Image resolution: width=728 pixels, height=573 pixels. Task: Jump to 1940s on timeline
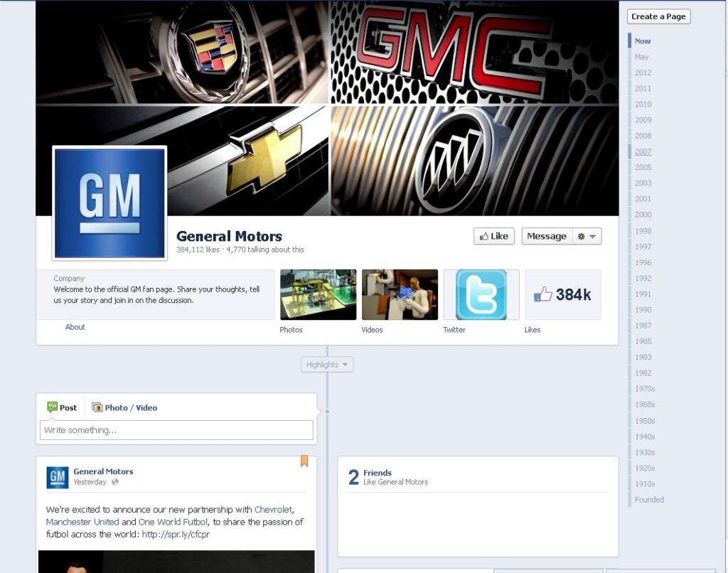point(645,437)
